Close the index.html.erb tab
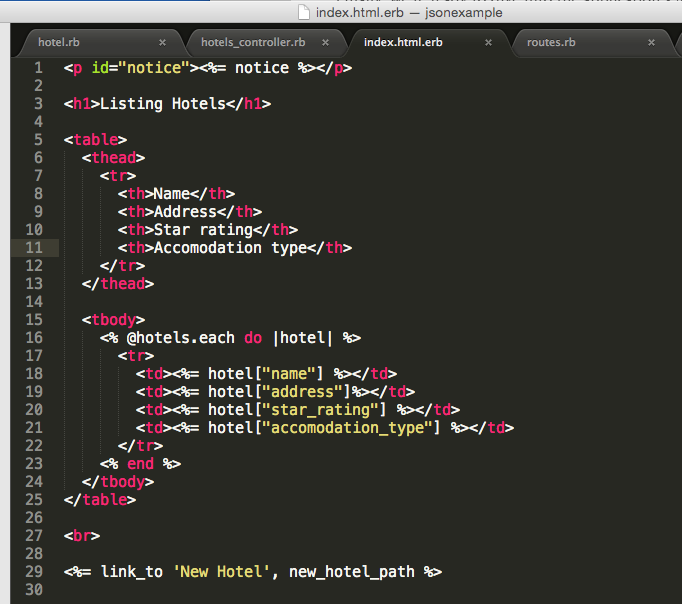 click(488, 43)
